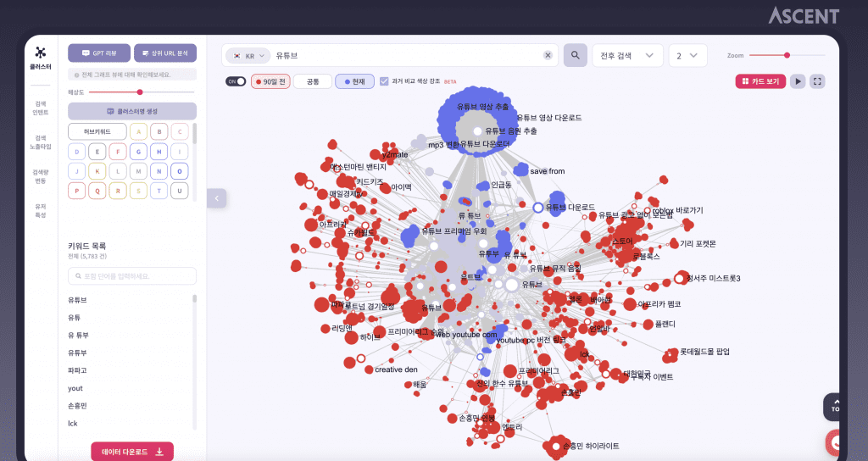Open the 검색 노출타입 sidebar tab
This screenshot has width=868, height=461.
coord(41,142)
